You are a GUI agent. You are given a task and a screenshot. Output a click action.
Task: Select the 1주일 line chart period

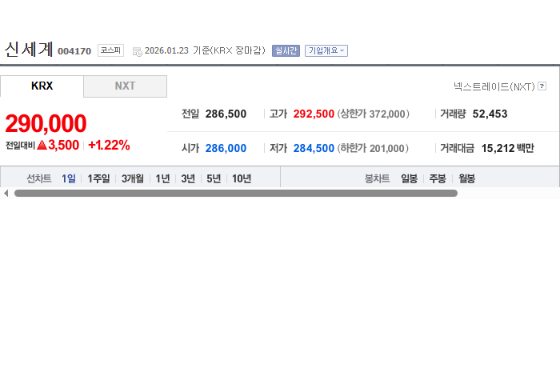coord(98,178)
